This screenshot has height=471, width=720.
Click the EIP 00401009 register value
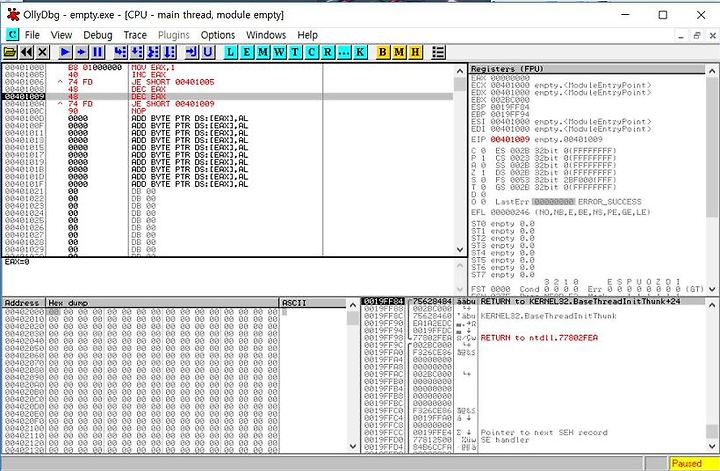[509, 139]
